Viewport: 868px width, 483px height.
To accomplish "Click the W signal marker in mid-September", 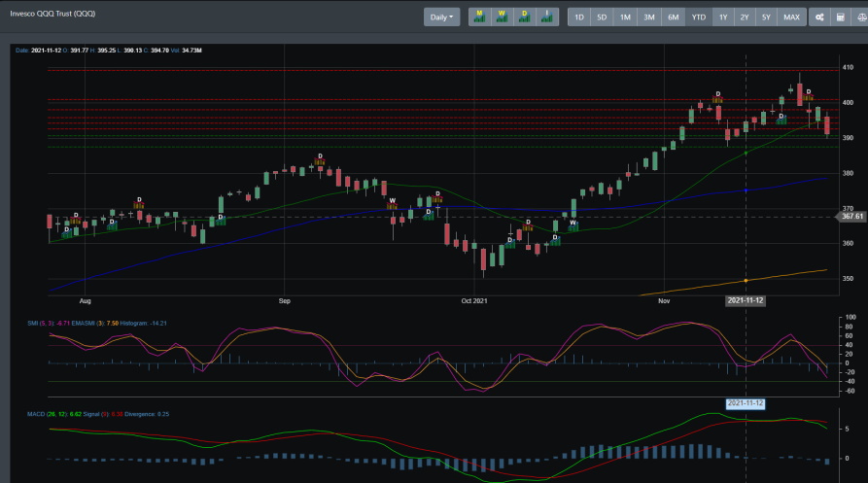I will click(x=392, y=204).
